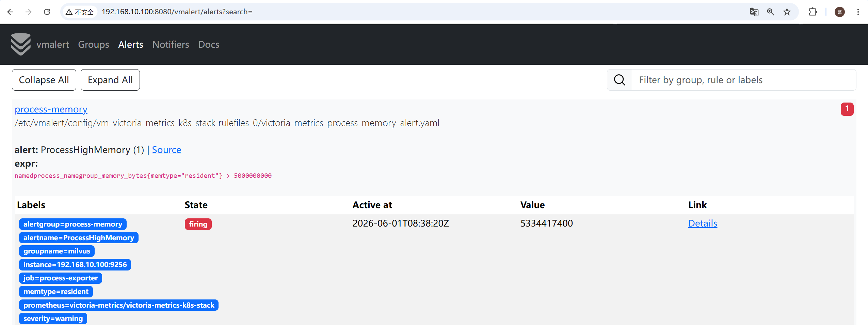The height and width of the screenshot is (325, 868).
Task: Click the browser address bar URL
Action: (x=177, y=12)
